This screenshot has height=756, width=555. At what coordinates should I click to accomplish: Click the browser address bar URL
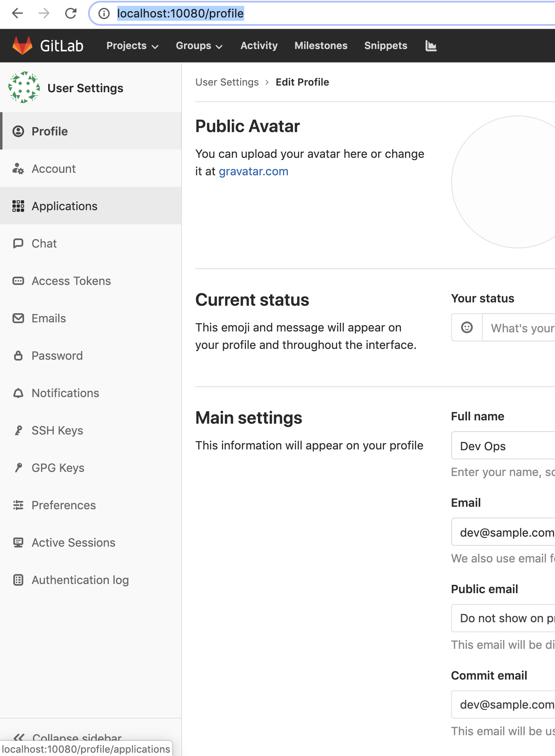180,13
